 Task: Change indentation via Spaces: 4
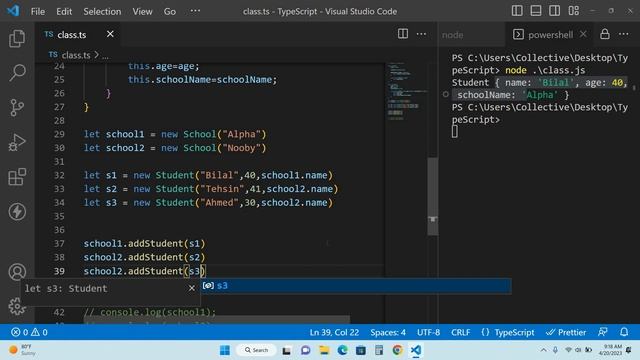[388, 332]
